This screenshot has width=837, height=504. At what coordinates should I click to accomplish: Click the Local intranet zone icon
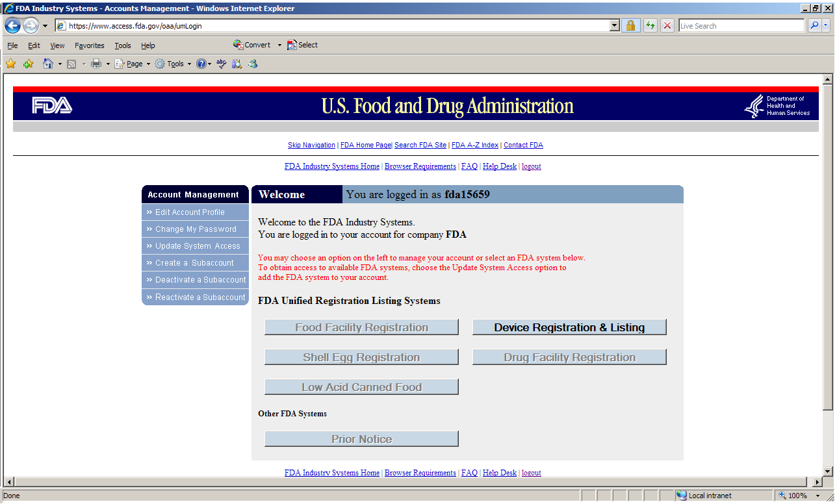pos(682,496)
